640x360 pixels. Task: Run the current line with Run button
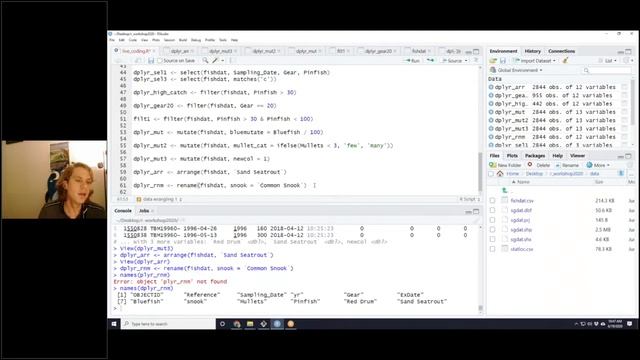[412, 60]
